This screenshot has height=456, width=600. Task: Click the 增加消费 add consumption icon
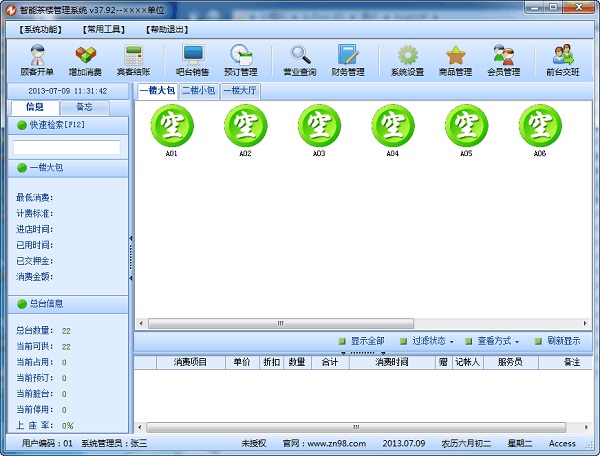(85, 60)
